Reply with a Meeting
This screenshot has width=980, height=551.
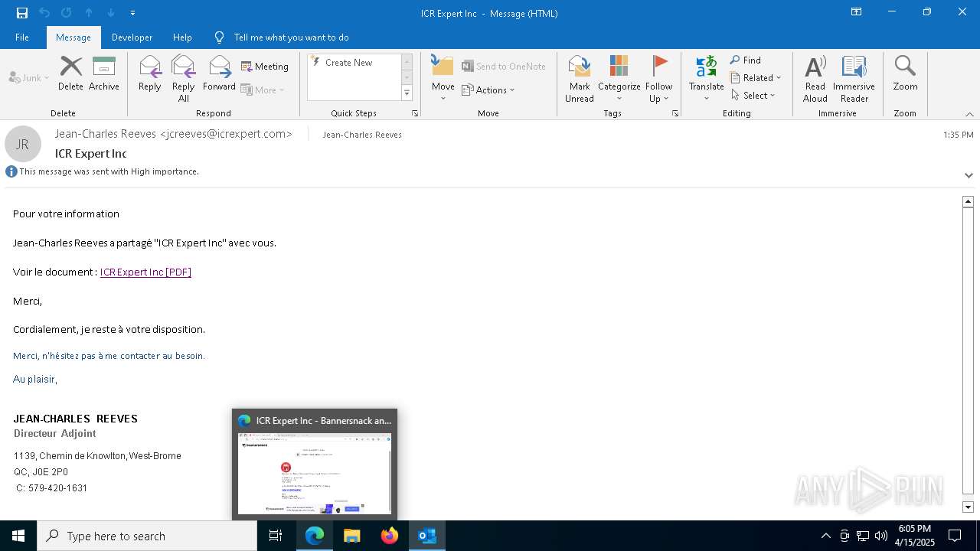[265, 67]
